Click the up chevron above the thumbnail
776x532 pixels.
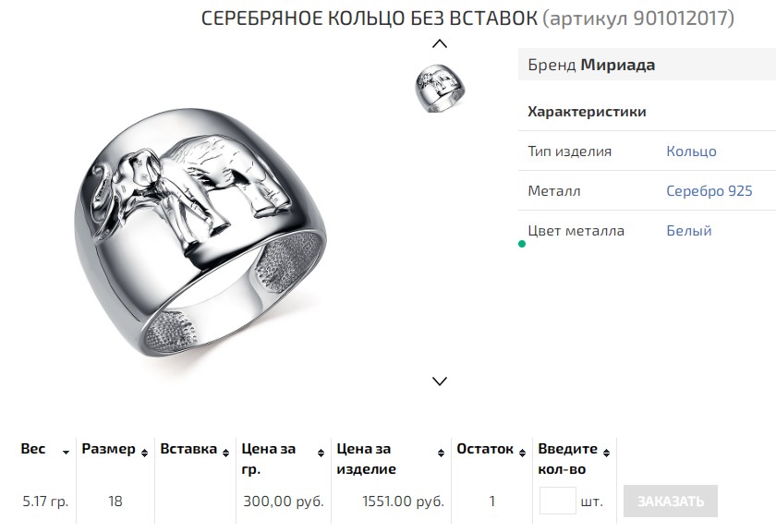[x=440, y=43]
